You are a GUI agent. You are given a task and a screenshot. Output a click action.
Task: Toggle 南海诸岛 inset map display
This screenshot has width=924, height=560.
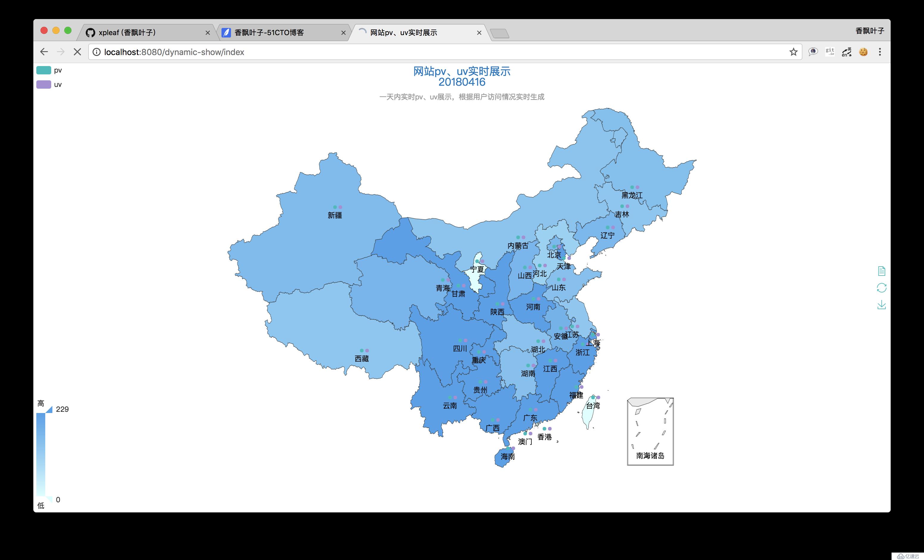(x=650, y=429)
